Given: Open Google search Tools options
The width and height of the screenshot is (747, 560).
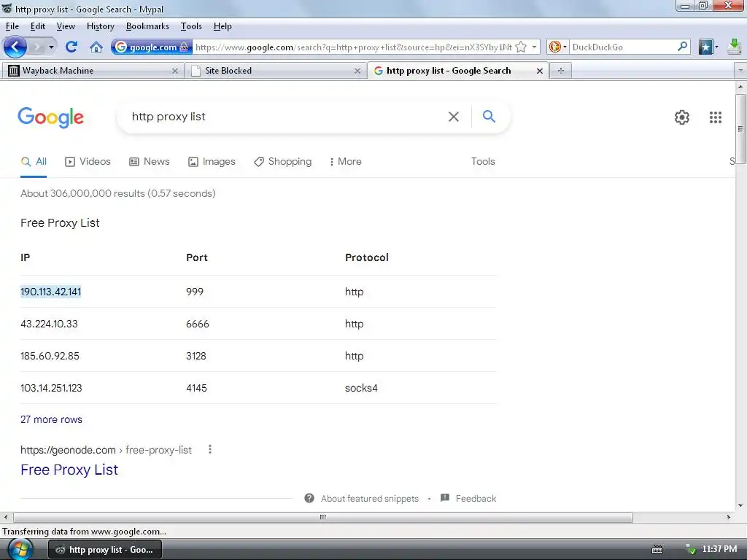Looking at the screenshot, I should (x=483, y=161).
